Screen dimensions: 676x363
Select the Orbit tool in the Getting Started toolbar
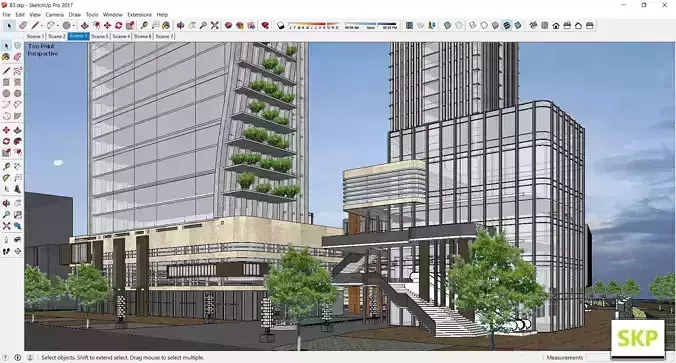(x=180, y=25)
